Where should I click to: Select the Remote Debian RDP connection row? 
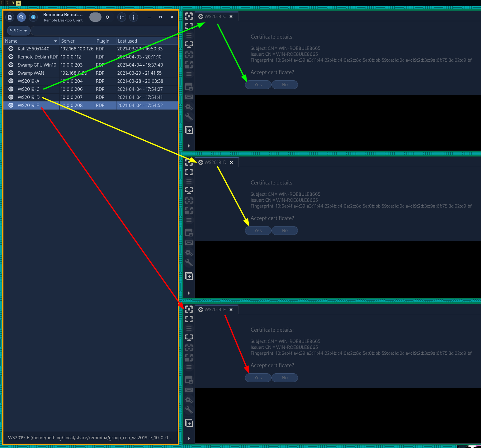tap(91, 57)
